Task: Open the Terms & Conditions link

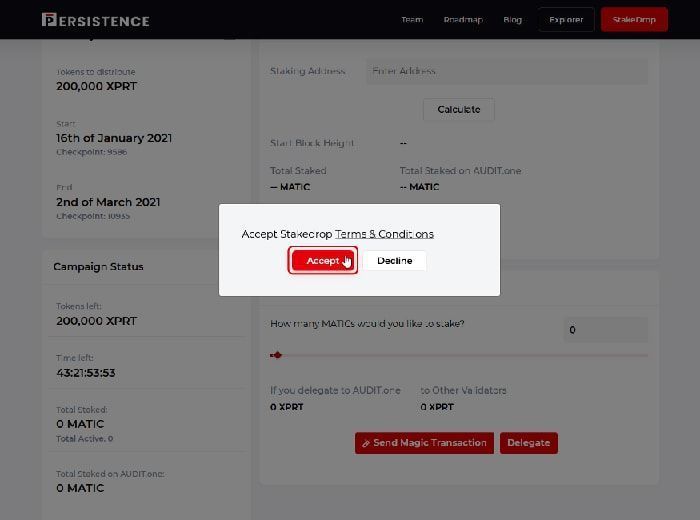Action: (x=384, y=234)
